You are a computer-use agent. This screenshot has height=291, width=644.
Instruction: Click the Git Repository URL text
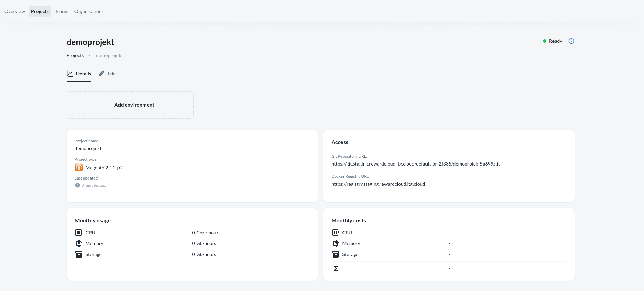(x=415, y=164)
